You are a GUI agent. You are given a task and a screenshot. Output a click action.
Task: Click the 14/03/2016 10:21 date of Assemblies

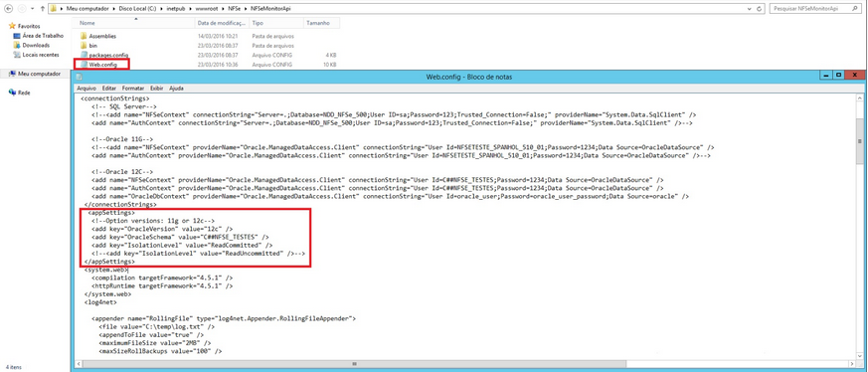pyautogui.click(x=218, y=36)
